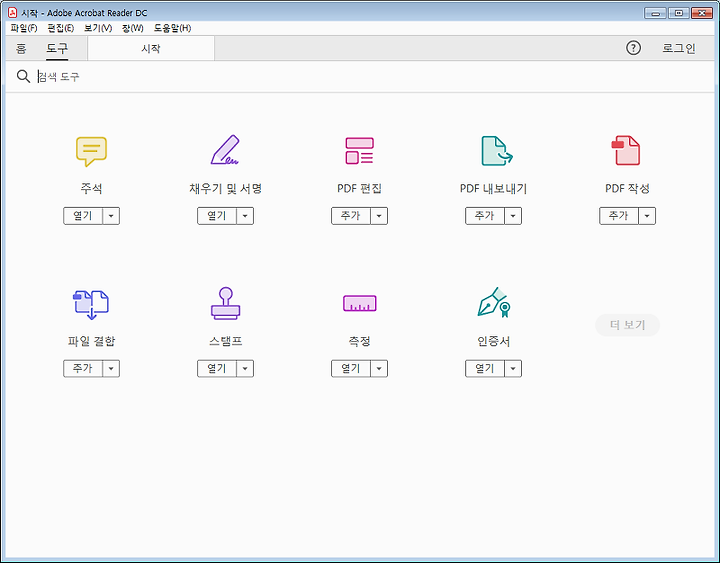Expand the 측정 열기 dropdown arrow

[x=379, y=368]
